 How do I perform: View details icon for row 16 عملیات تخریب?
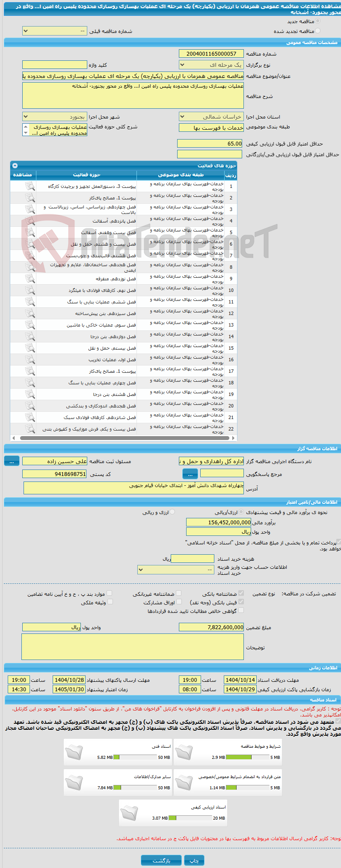pyautogui.click(x=30, y=360)
